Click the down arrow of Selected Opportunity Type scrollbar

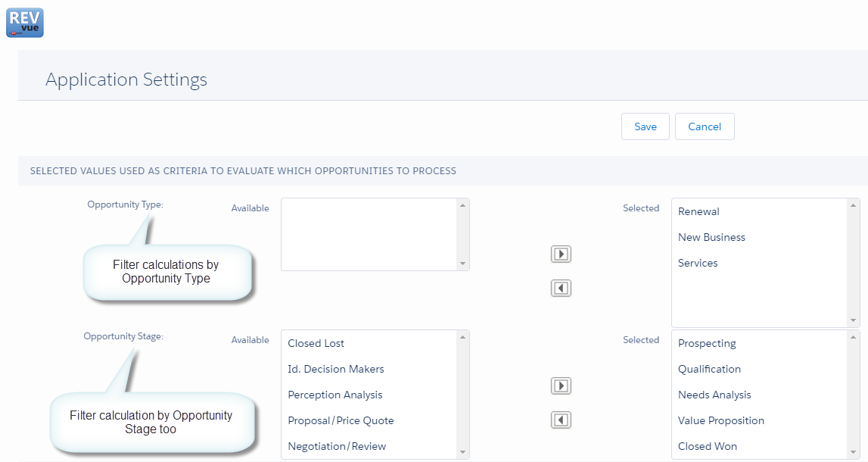pyautogui.click(x=853, y=320)
